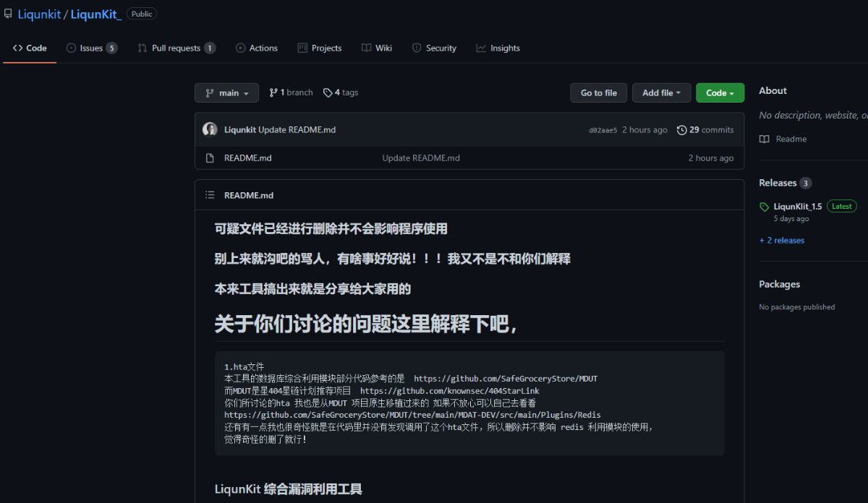Viewport: 868px width, 503px height.
Task: View the 29 commits history
Action: click(705, 130)
